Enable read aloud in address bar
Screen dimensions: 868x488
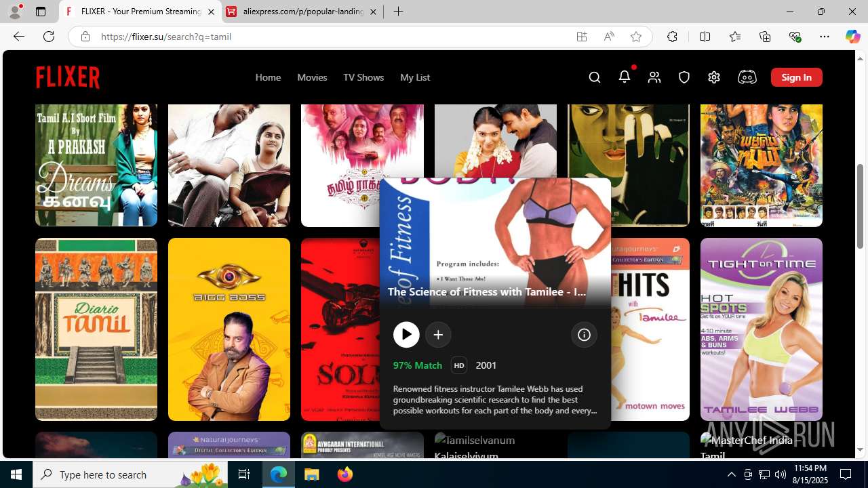[x=609, y=37]
